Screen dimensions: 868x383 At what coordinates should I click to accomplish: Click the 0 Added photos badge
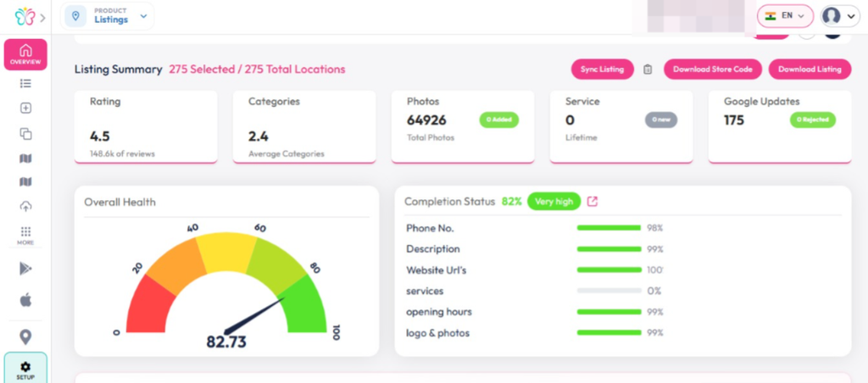[498, 120]
